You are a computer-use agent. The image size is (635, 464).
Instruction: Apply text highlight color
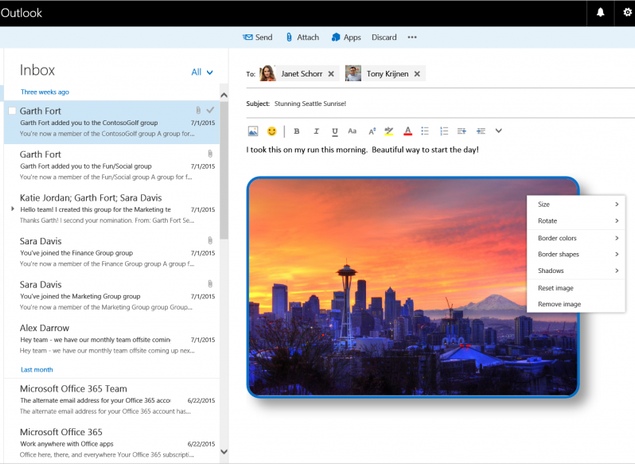[389, 131]
